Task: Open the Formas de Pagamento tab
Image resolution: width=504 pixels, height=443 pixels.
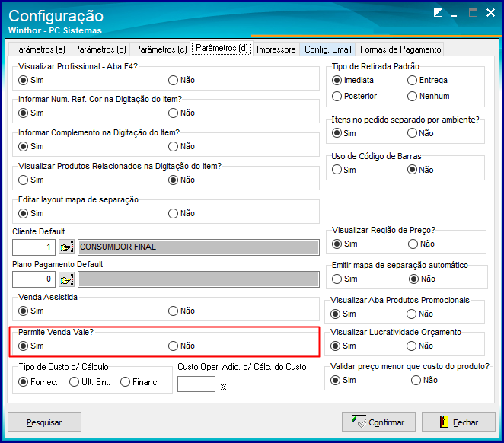Action: click(400, 49)
